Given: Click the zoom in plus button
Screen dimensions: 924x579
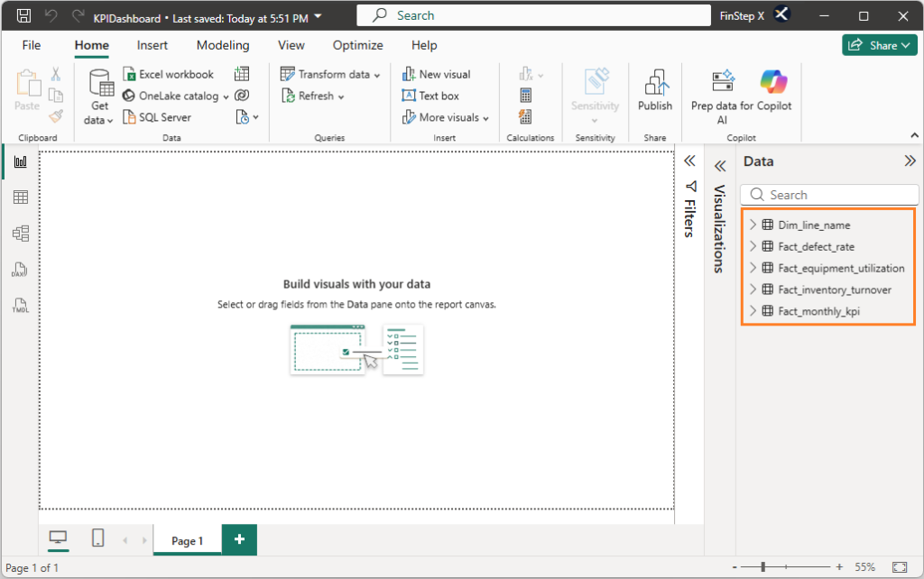Looking at the screenshot, I should (839, 566).
